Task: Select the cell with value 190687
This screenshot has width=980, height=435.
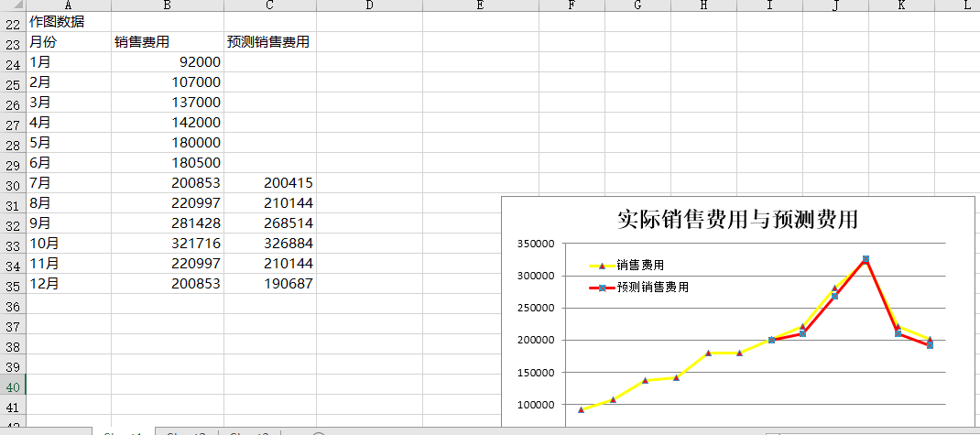Action: [269, 284]
